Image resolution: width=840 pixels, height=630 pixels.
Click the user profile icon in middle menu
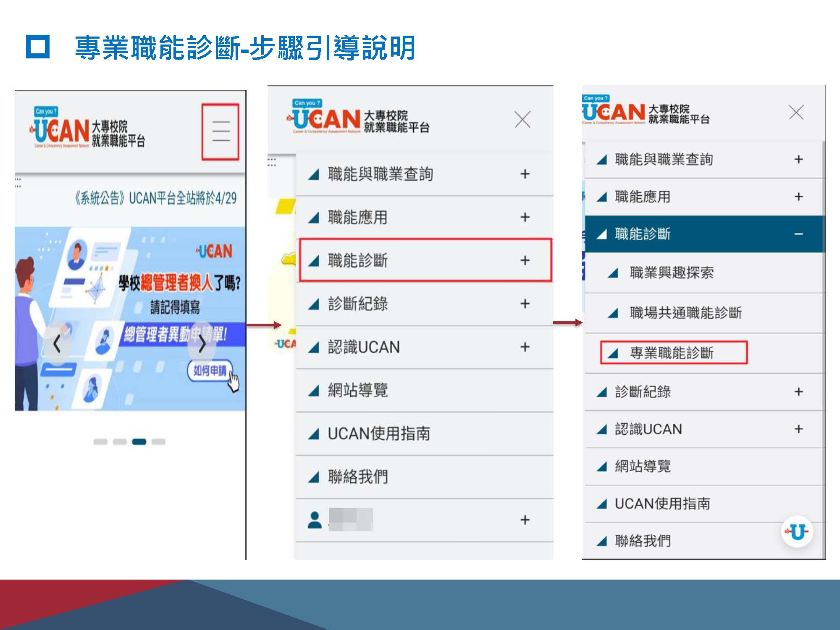(315, 520)
